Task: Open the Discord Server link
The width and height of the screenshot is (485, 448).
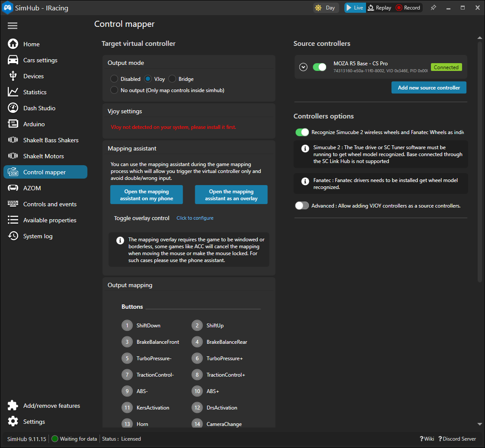Action: click(x=457, y=439)
